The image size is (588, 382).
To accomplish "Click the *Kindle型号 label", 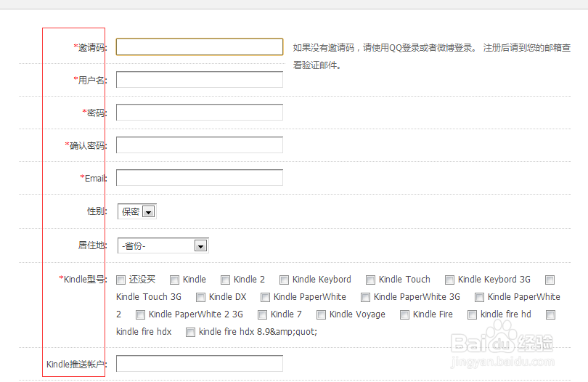I will (x=83, y=279).
